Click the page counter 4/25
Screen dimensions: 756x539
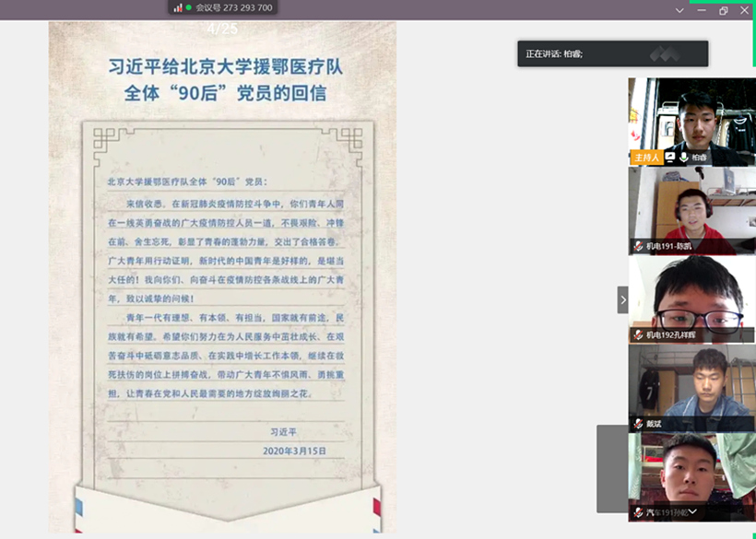[x=222, y=29]
